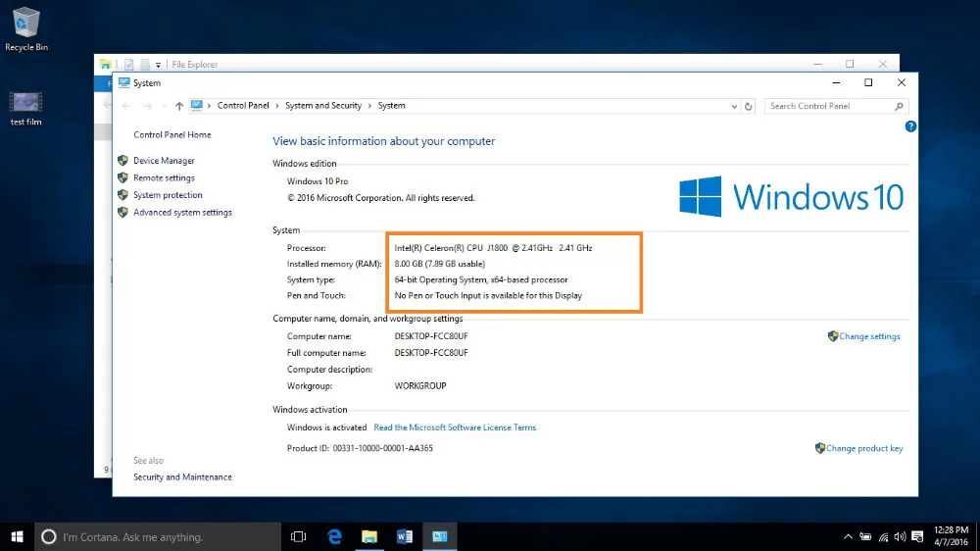Select the computer name DESKTOP-FCC80UF value

(x=431, y=336)
